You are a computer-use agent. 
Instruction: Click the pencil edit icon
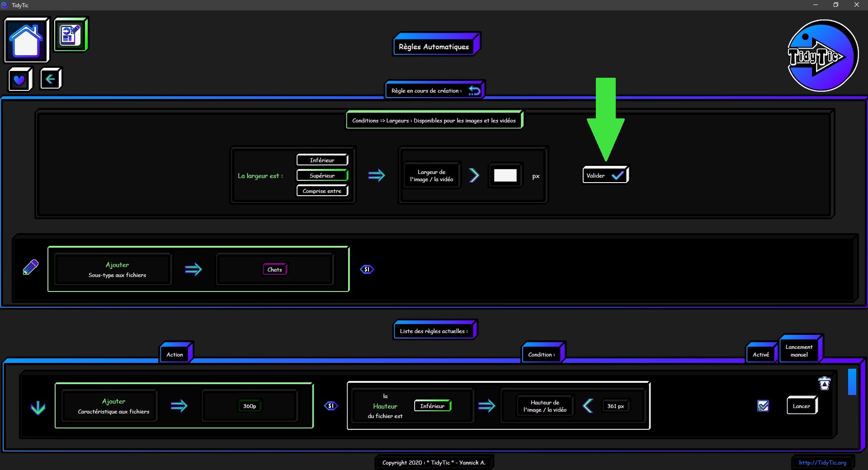[x=31, y=267]
